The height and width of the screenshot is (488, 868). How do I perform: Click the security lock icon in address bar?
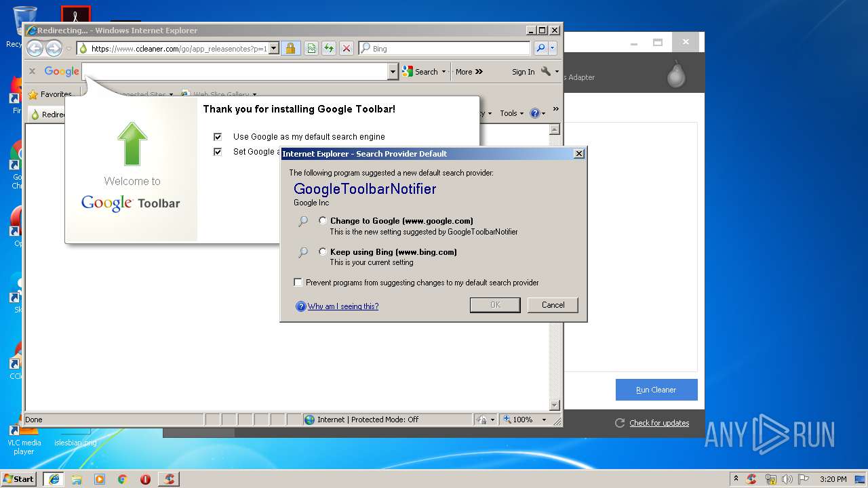pyautogui.click(x=290, y=48)
